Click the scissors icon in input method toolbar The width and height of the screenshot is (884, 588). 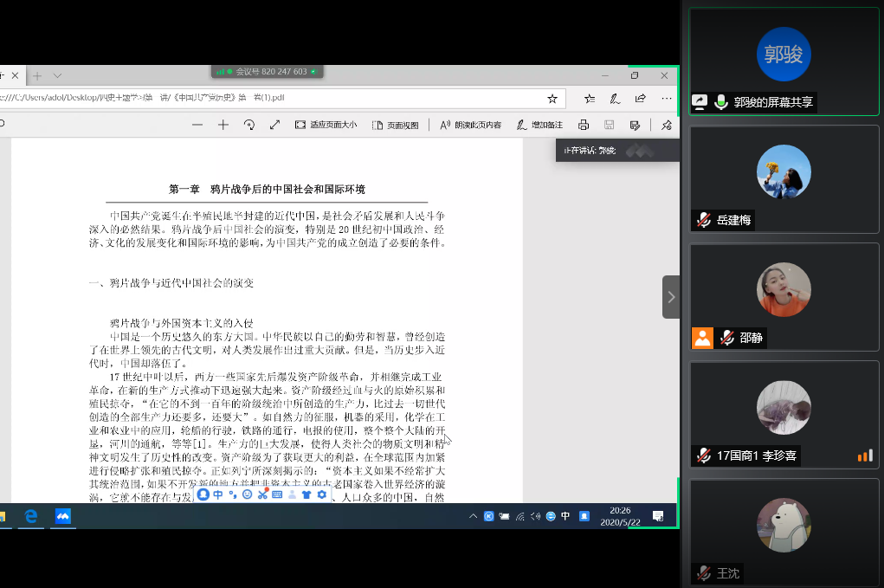[x=262, y=494]
